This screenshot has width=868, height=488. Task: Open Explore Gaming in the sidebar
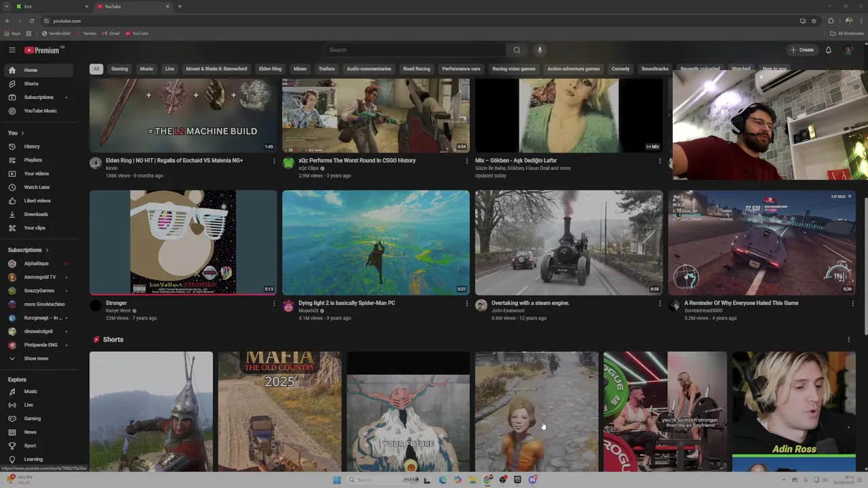click(37, 419)
